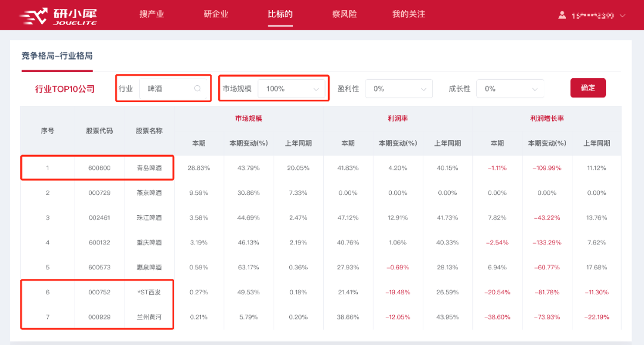Select stock name 燕京啤酒
The image size is (644, 345).
[149, 193]
